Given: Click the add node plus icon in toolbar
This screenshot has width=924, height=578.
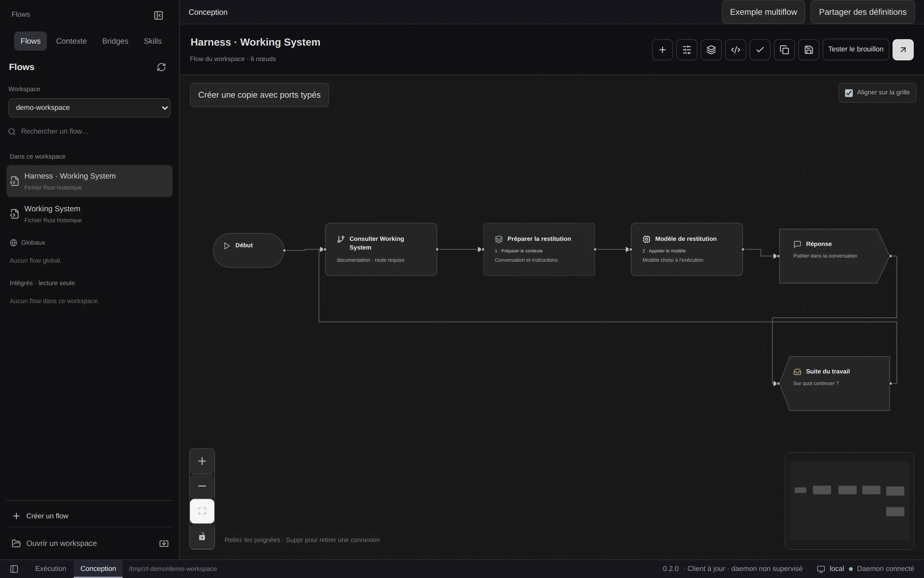Looking at the screenshot, I should click(x=663, y=50).
